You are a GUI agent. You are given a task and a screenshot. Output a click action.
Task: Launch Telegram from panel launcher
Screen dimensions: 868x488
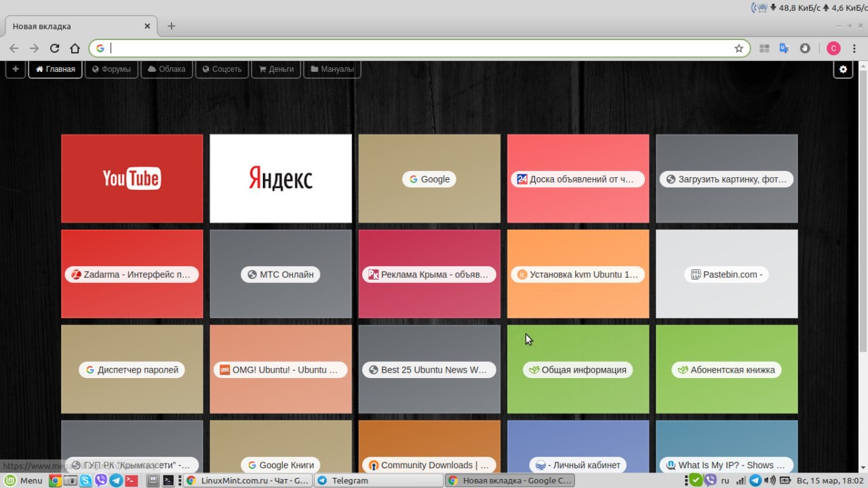pos(116,481)
